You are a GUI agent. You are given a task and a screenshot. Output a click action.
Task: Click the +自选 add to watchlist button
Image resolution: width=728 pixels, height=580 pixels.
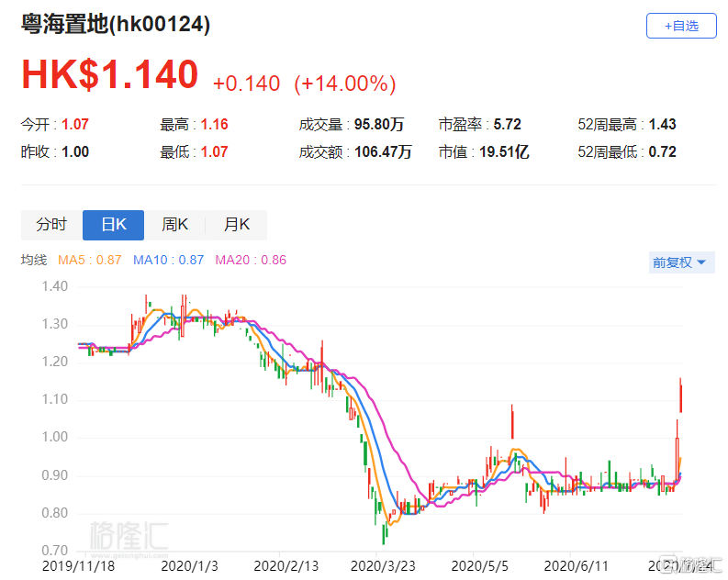coord(681,26)
